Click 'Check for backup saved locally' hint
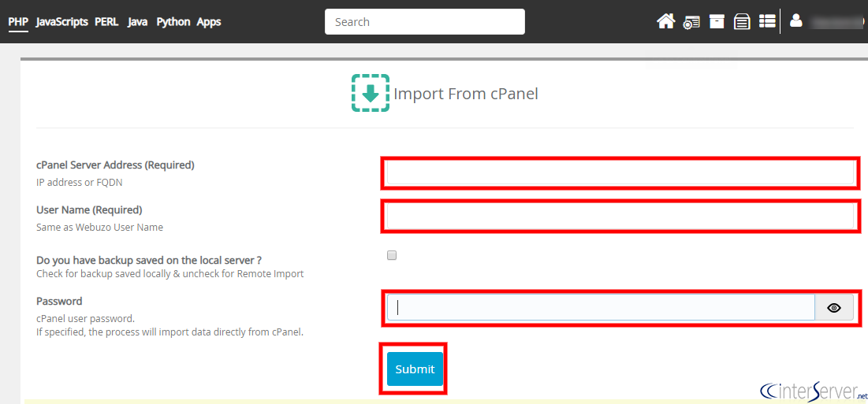 (x=170, y=273)
